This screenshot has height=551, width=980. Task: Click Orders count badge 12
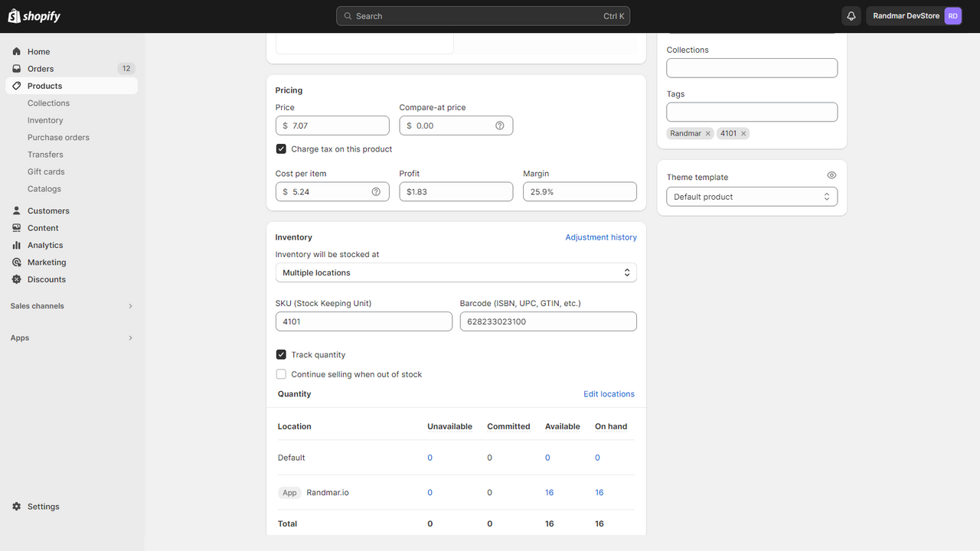[126, 69]
